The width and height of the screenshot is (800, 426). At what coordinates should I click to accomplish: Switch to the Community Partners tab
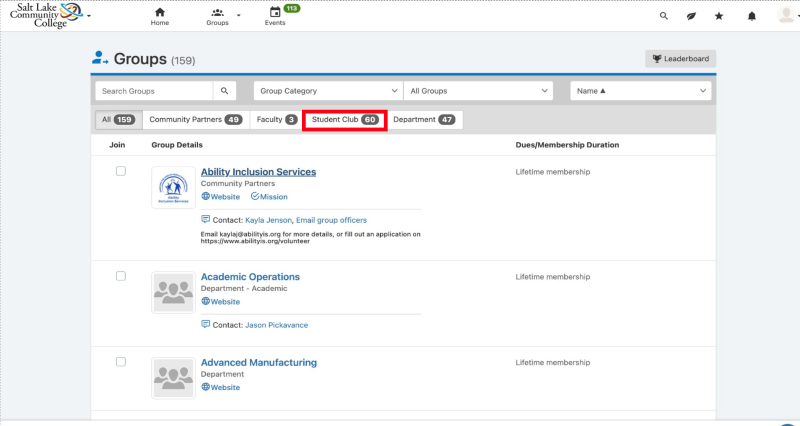click(x=195, y=120)
